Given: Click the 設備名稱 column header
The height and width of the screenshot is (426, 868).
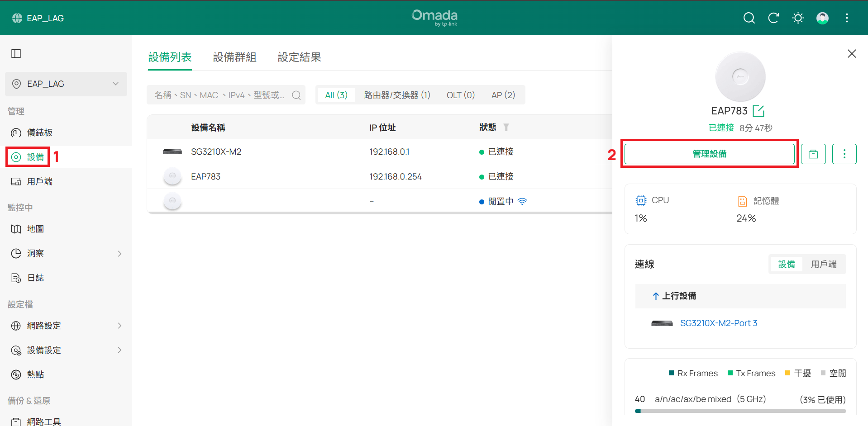Looking at the screenshot, I should 208,128.
